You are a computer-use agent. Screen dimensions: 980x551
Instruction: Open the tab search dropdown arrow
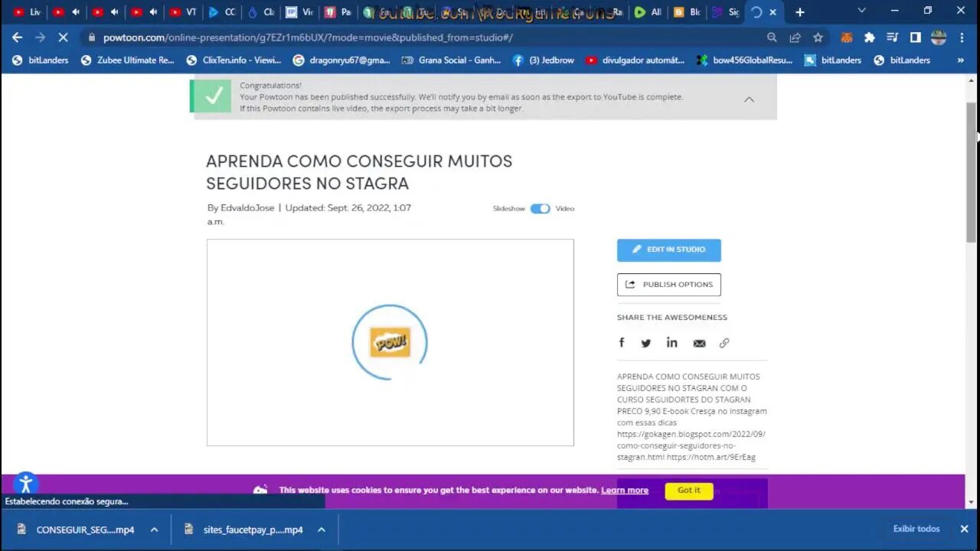coord(862,11)
